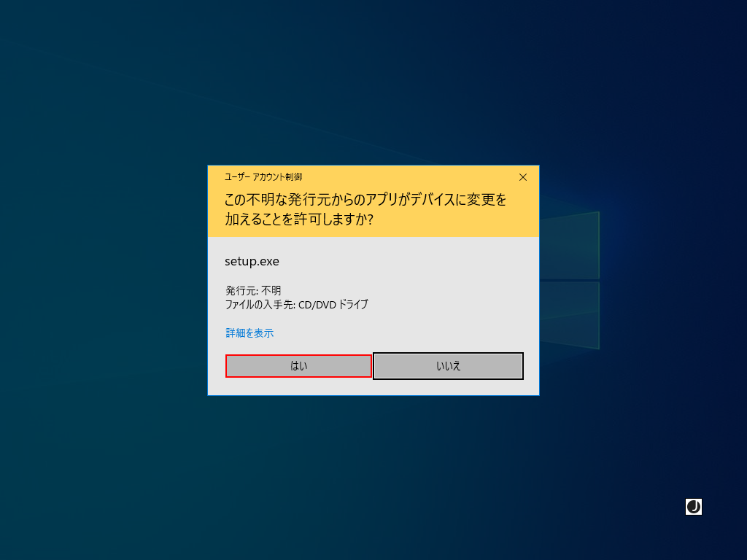Image resolution: width=747 pixels, height=560 pixels.
Task: Click the heading line この不明な発行元からの…
Action: [x=365, y=200]
